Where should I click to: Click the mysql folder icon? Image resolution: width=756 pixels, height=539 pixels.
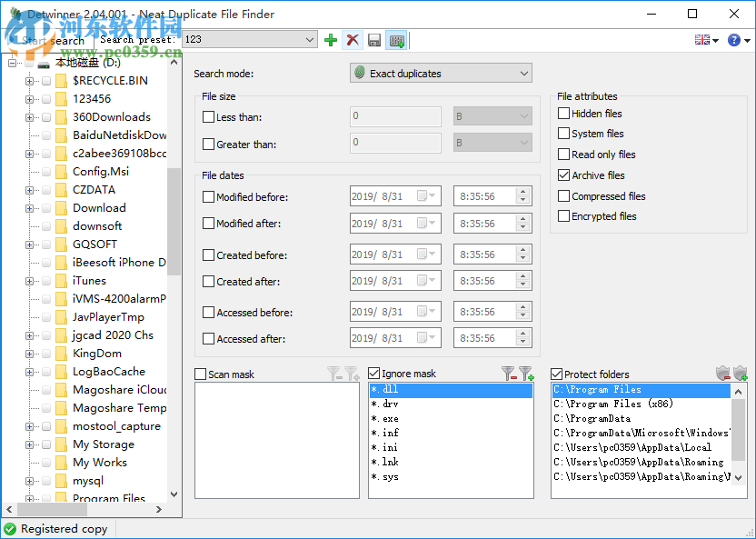coord(61,481)
